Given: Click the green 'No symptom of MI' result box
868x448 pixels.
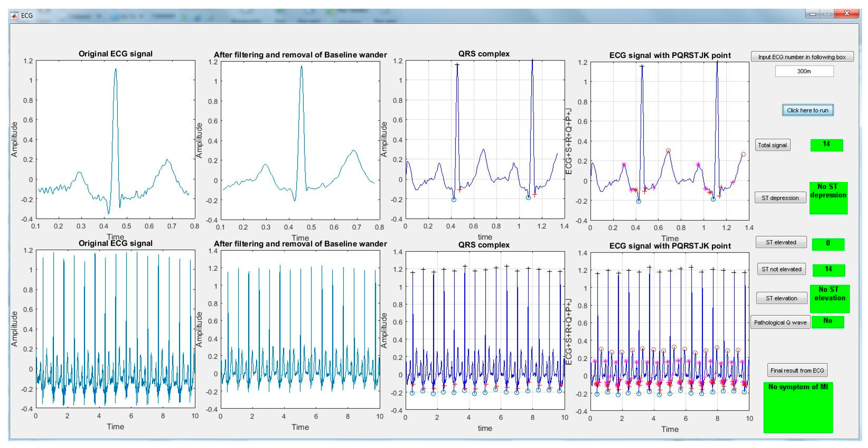Looking at the screenshot, I should click(798, 407).
